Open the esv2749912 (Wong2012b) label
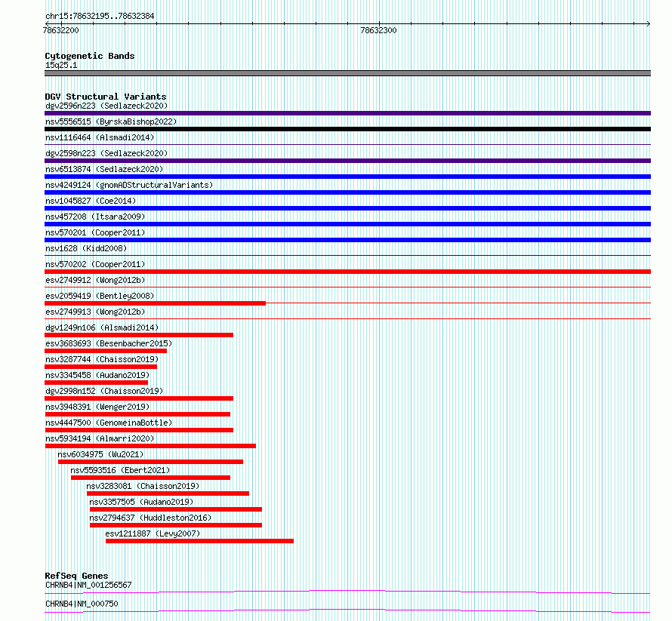The height and width of the screenshot is (621, 672). point(95,280)
